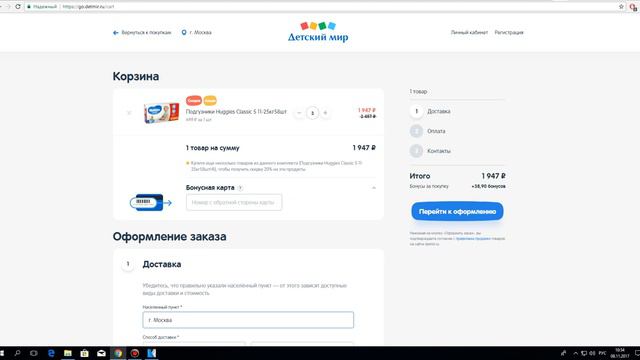This screenshot has width=640, height=360.
Task: Click the Детский мир logo
Action: point(318,32)
